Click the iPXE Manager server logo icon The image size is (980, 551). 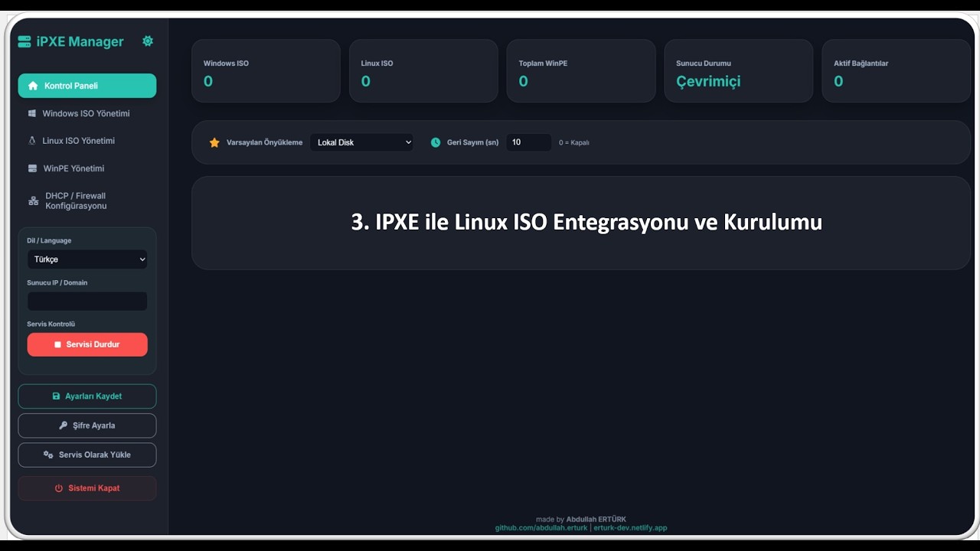[24, 41]
